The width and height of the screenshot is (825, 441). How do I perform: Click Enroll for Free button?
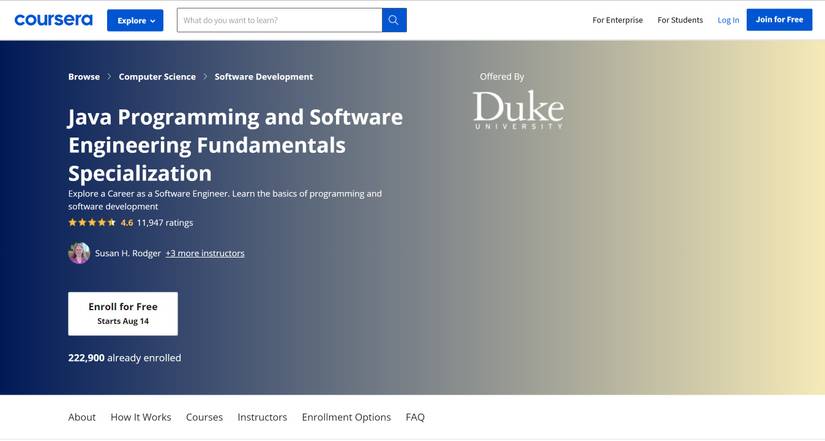123,314
